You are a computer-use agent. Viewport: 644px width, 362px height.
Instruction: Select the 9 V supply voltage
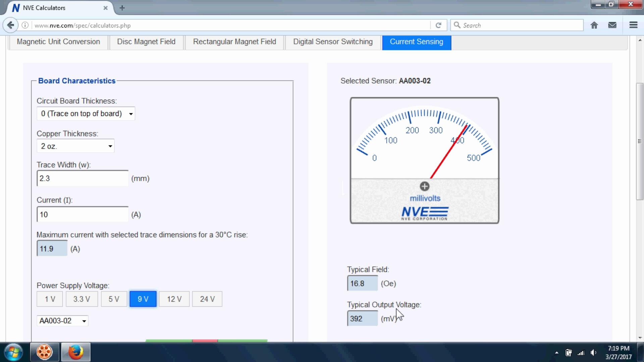[x=143, y=299]
